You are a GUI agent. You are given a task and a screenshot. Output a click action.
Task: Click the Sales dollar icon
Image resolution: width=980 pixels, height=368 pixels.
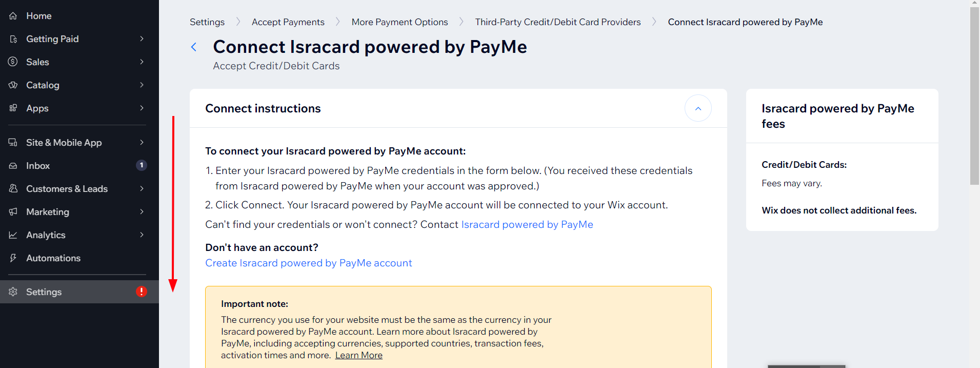click(x=13, y=62)
